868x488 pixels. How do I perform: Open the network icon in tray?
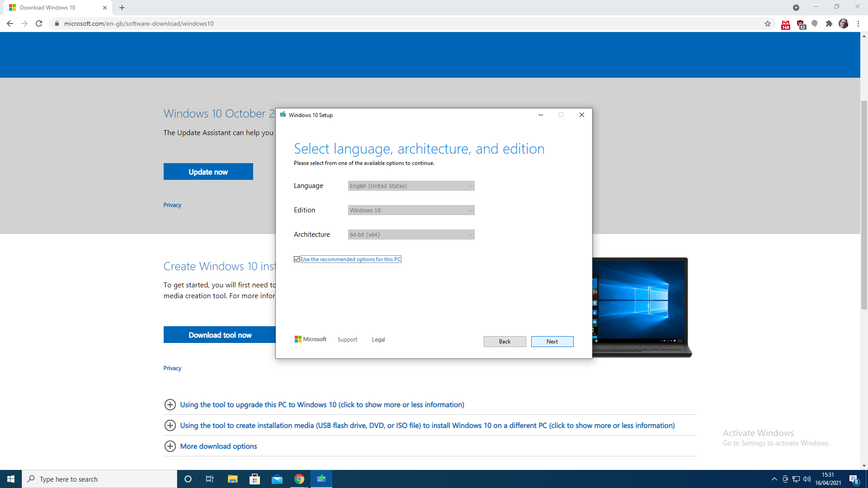796,479
